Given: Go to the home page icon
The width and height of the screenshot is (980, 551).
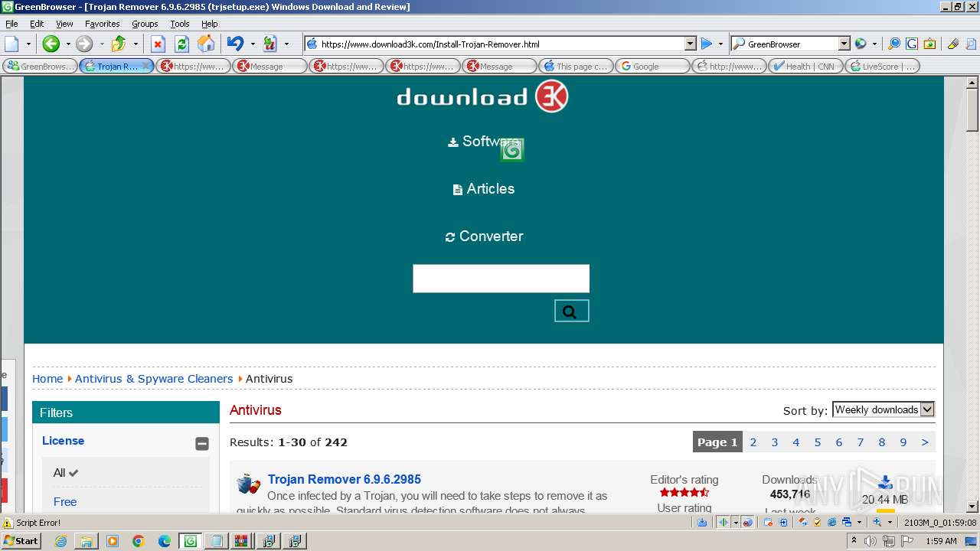Looking at the screenshot, I should 206,44.
